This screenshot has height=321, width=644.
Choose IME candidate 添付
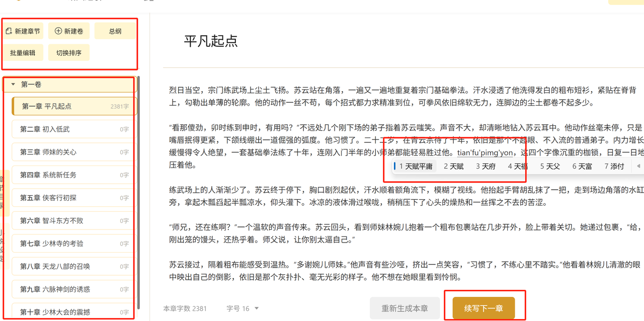(614, 166)
